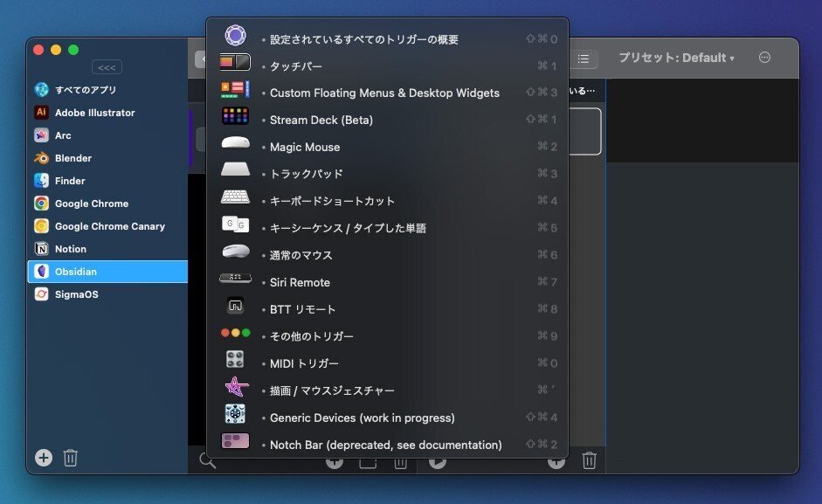This screenshot has width=822, height=504.
Task: Select Google Chrome Canary in app list
Action: (107, 226)
